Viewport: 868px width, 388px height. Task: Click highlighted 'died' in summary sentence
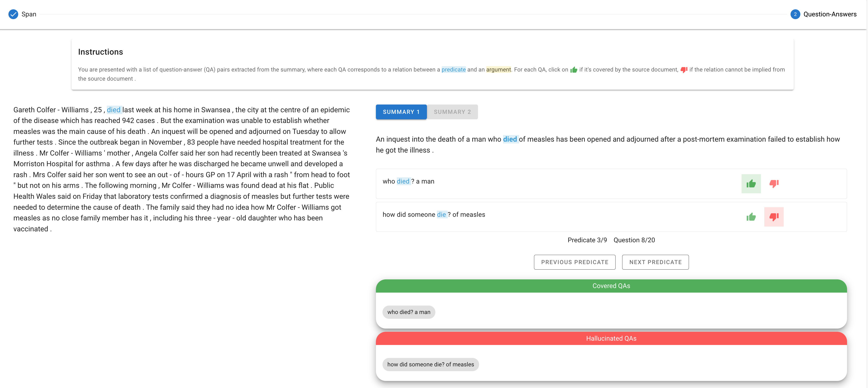[510, 139]
